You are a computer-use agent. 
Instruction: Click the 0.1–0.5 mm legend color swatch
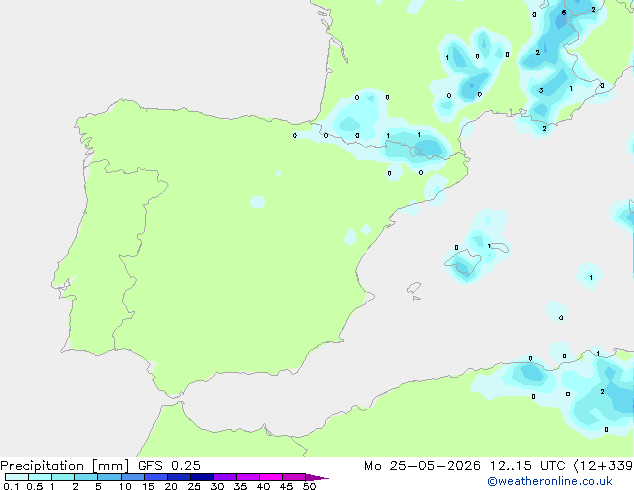tap(17, 477)
